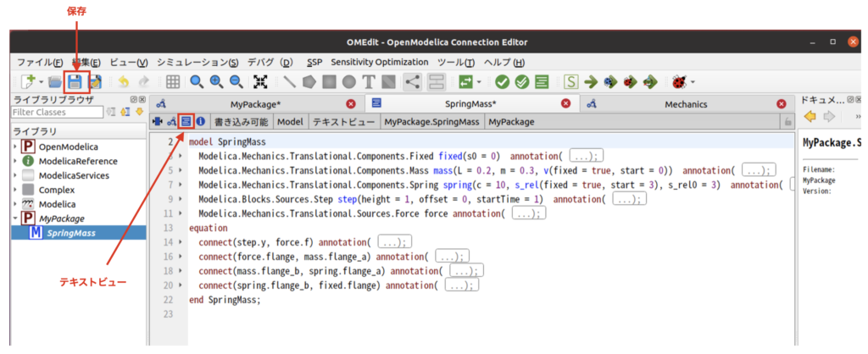The image size is (868, 354).
Task: Open the Re-simulate dropdown arrow
Action: [x=479, y=82]
